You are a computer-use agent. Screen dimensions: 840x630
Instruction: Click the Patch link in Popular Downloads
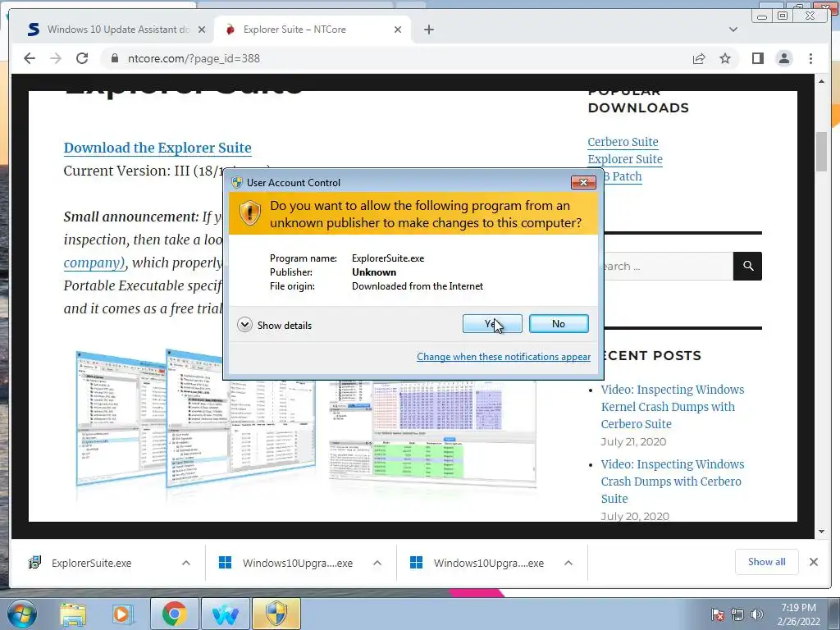tap(624, 176)
